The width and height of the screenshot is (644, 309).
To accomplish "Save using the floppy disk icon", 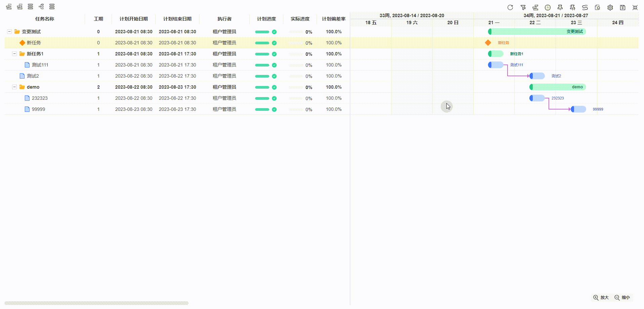I will pyautogui.click(x=622, y=7).
